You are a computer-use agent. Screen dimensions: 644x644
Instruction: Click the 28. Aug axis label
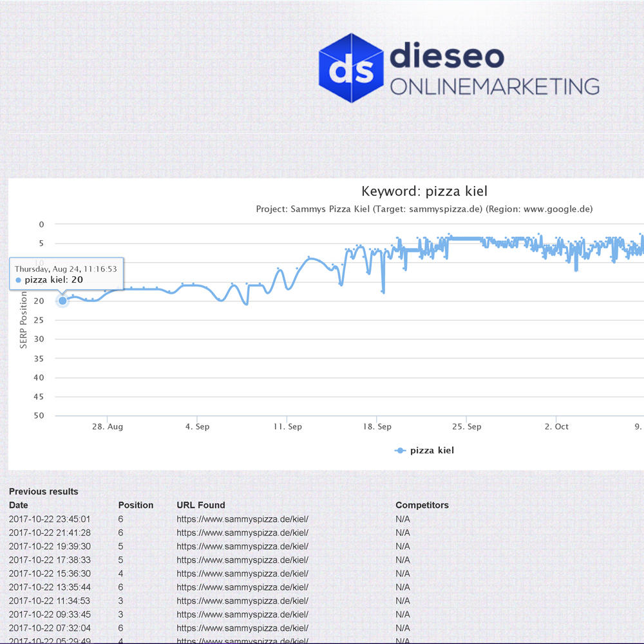coord(107,426)
